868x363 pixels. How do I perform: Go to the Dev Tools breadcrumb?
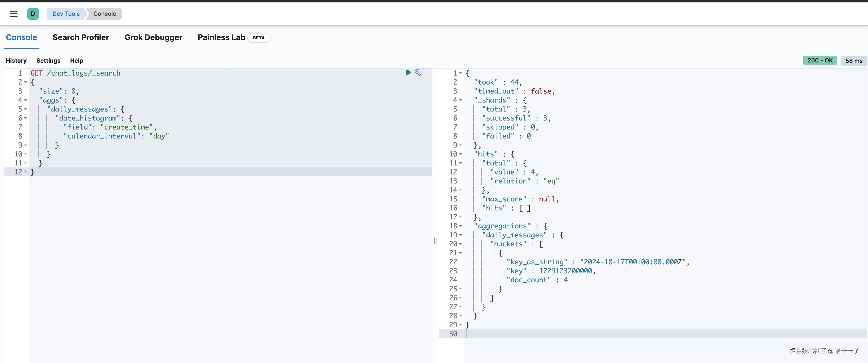(x=66, y=14)
